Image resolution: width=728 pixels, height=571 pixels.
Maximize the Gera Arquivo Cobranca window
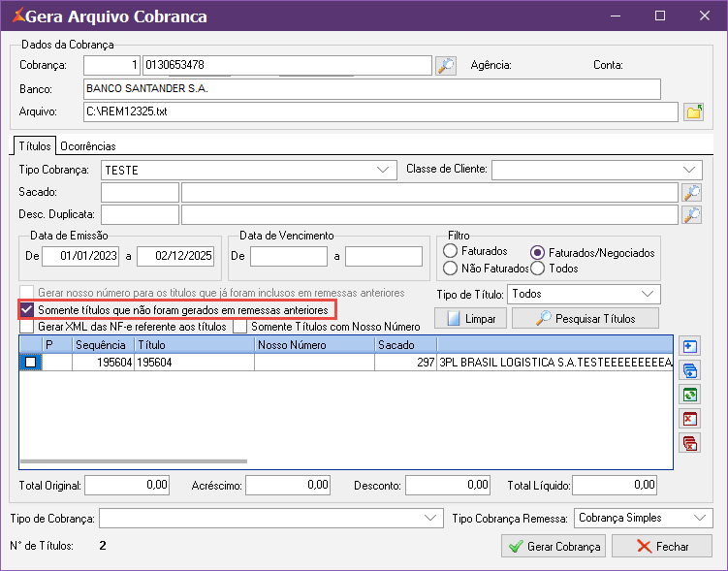point(660,16)
